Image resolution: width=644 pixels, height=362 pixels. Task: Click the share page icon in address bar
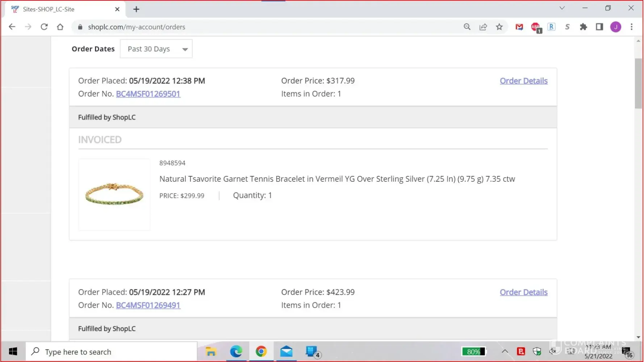pos(483,27)
